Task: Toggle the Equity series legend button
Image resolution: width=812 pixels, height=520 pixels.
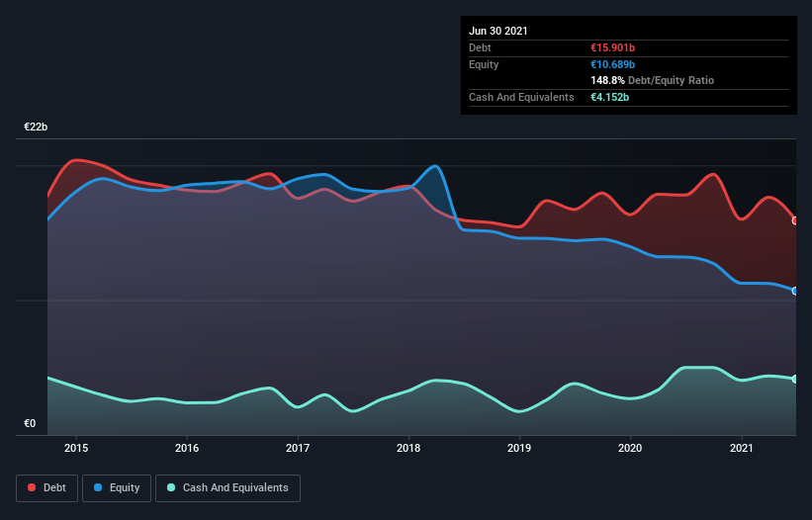Action: tap(117, 488)
